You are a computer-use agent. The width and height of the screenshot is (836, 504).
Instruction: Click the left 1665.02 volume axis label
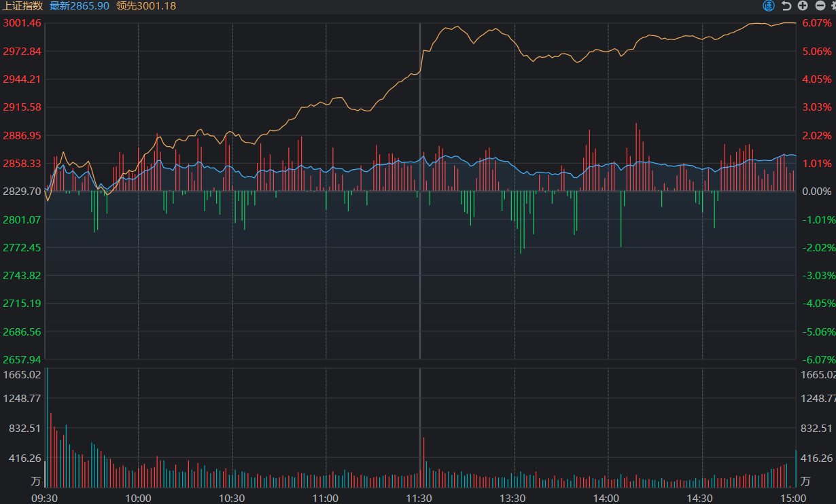22,374
